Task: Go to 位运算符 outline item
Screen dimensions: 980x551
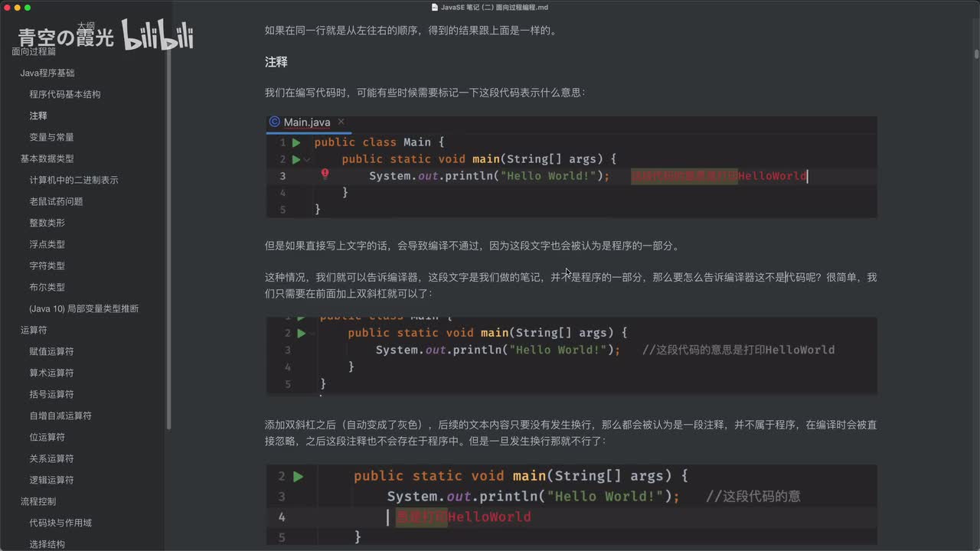Action: [47, 437]
